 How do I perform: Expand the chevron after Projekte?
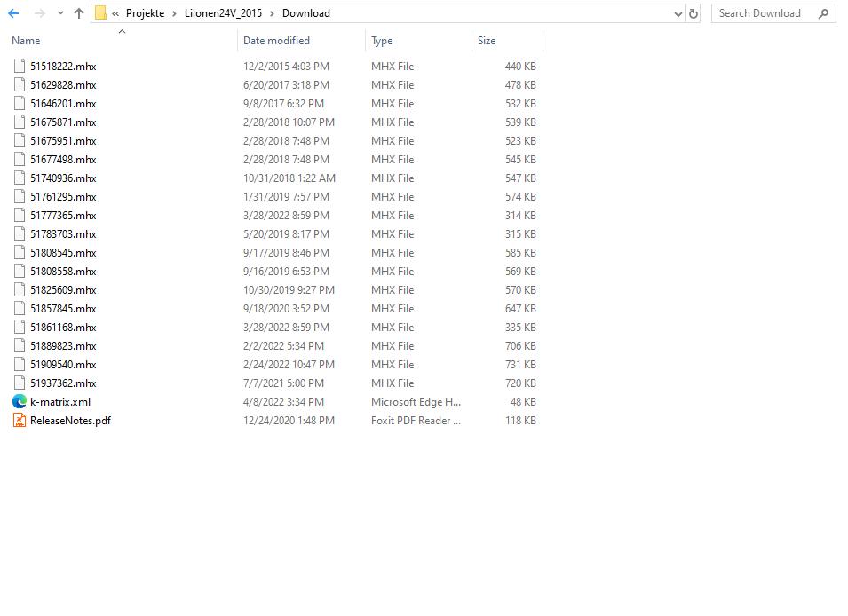(x=174, y=13)
